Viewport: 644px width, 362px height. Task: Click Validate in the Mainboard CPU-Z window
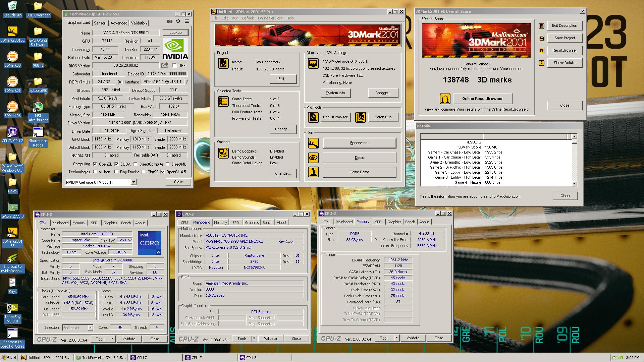(x=270, y=339)
